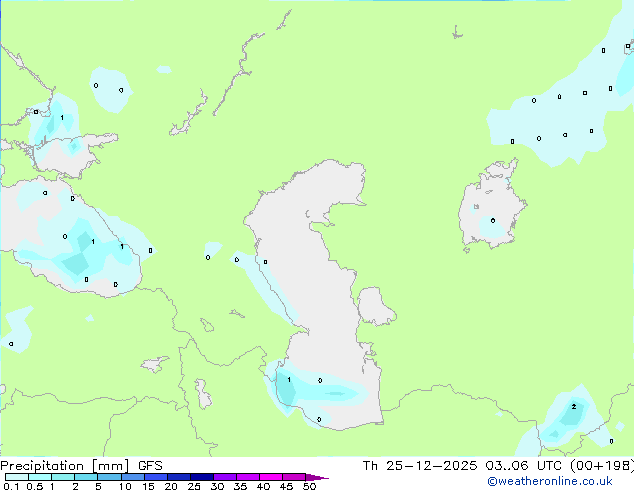Click the purple arrow tip above 50
The height and width of the screenshot is (490, 634).
click(x=317, y=477)
